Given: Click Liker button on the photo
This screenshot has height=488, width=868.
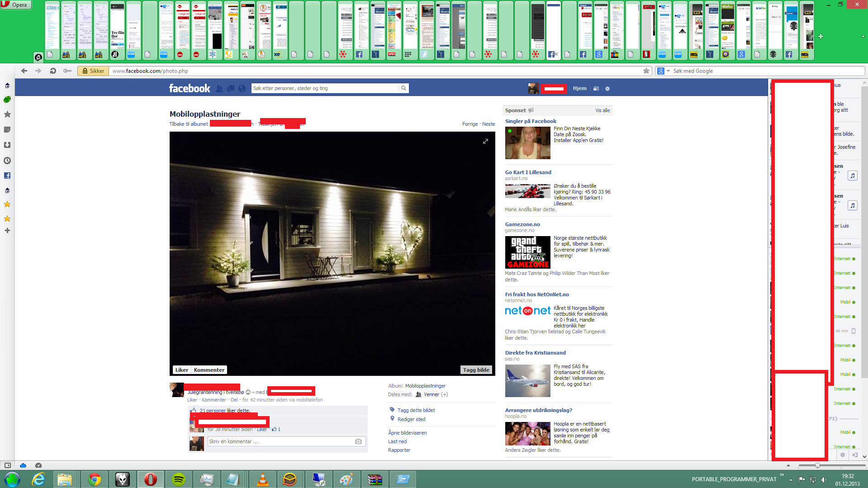Looking at the screenshot, I should 182,370.
